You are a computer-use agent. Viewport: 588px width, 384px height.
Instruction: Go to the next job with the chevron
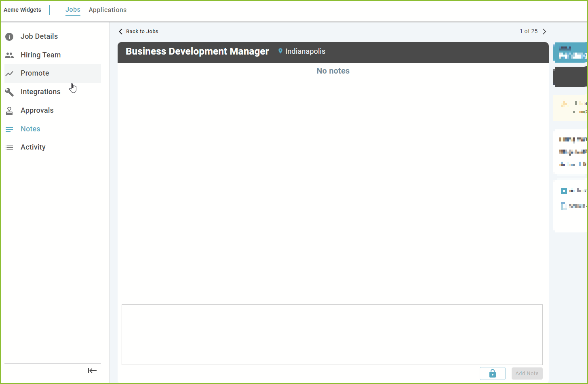click(544, 32)
